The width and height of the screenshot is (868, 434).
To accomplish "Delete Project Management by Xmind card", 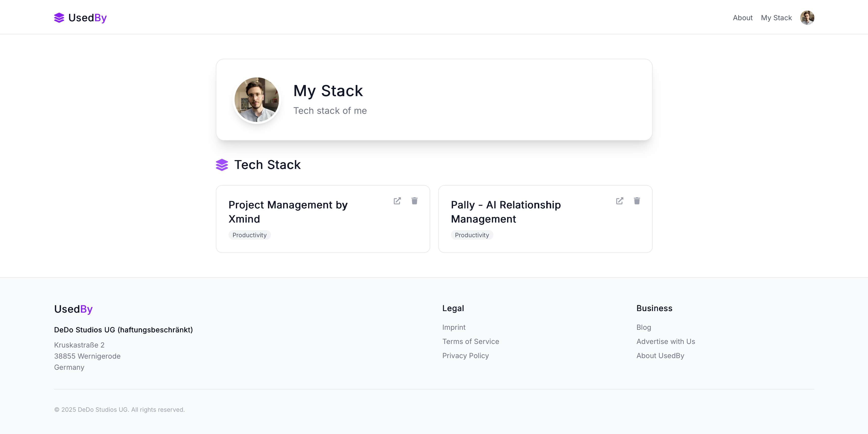I will tap(415, 201).
